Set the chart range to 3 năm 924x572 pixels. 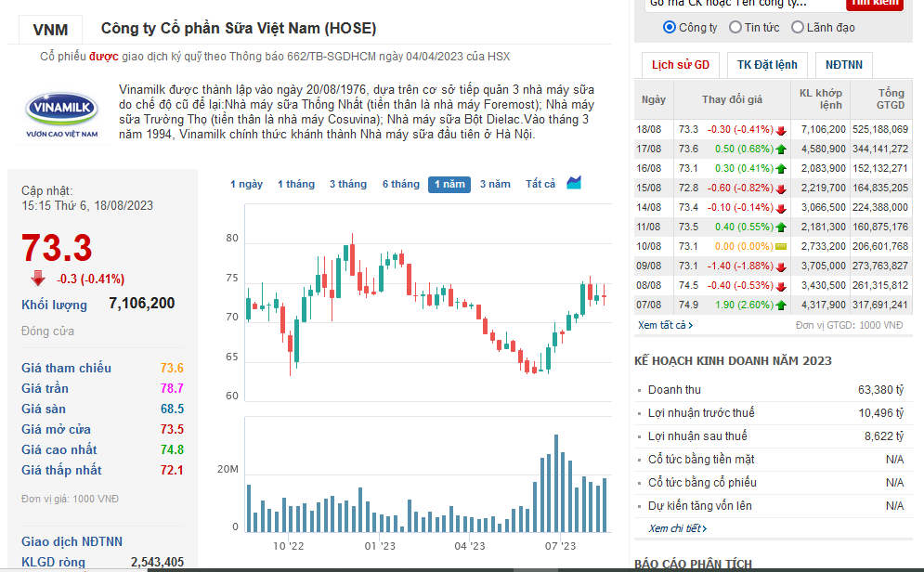495,184
